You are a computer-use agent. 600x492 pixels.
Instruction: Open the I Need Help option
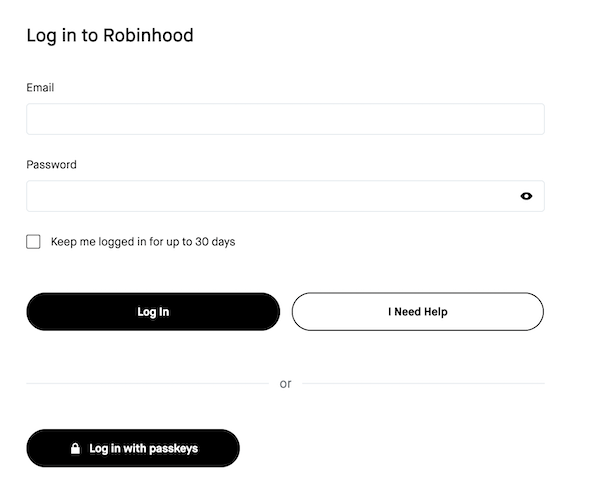417,312
